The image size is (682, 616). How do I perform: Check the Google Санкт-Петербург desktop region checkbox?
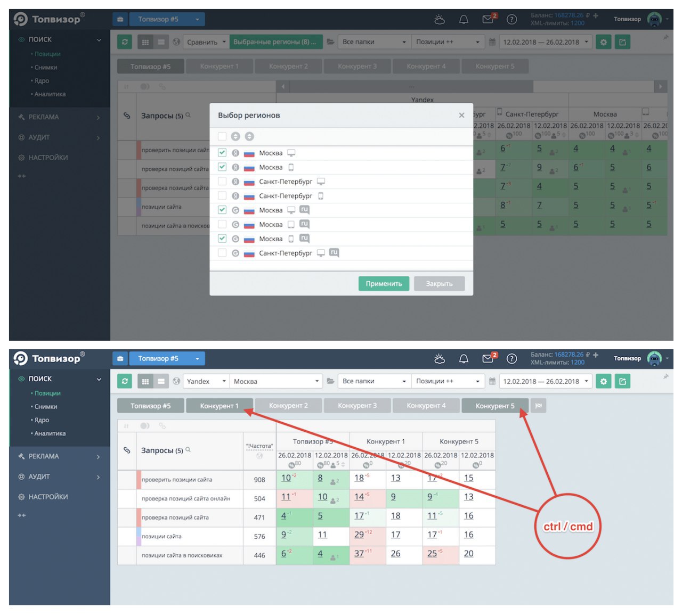pyautogui.click(x=222, y=253)
